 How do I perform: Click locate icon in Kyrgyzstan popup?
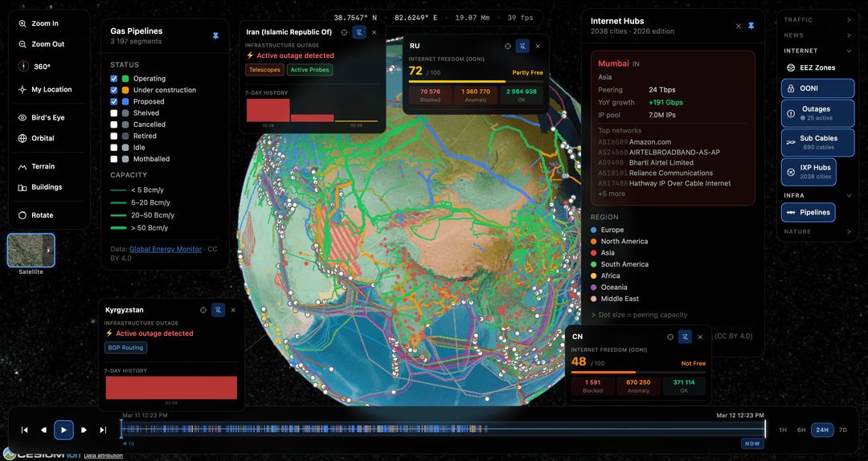(203, 310)
